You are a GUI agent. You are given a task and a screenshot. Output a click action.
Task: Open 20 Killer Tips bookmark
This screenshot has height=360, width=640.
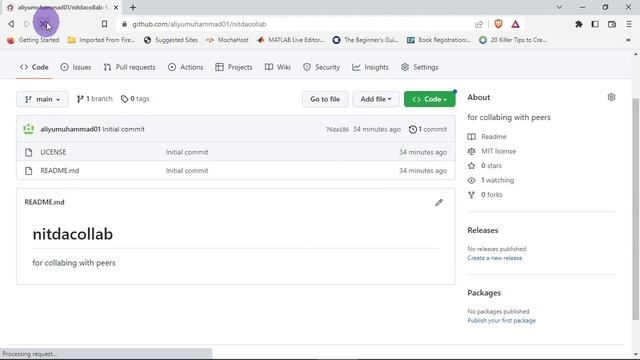[513, 40]
